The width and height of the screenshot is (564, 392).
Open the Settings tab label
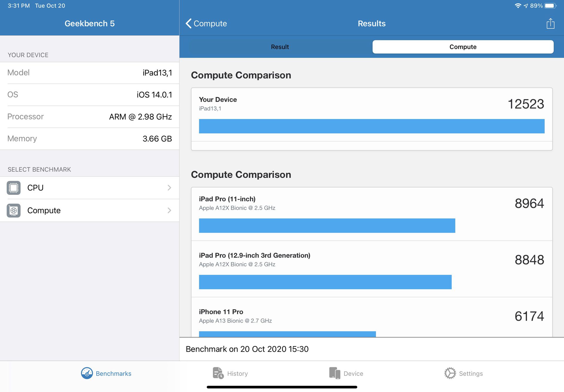pyautogui.click(x=471, y=373)
